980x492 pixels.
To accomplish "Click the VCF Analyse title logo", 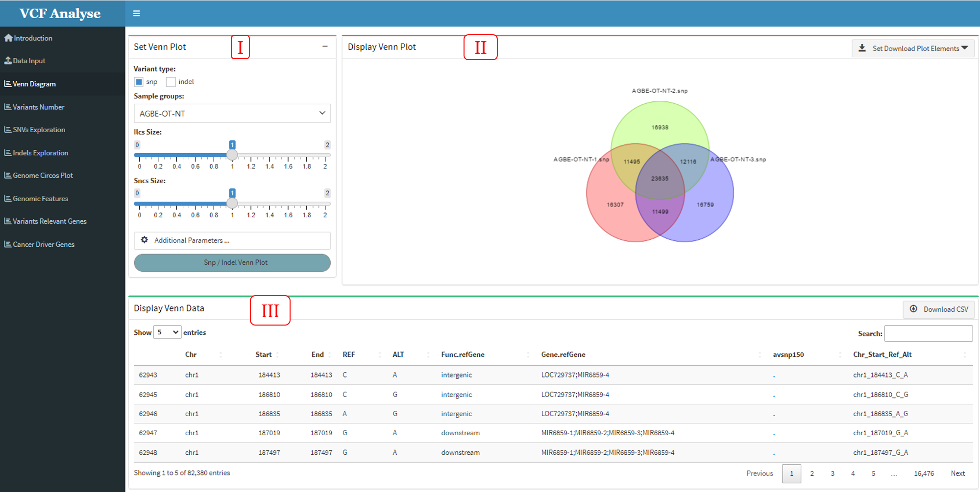I will [60, 13].
